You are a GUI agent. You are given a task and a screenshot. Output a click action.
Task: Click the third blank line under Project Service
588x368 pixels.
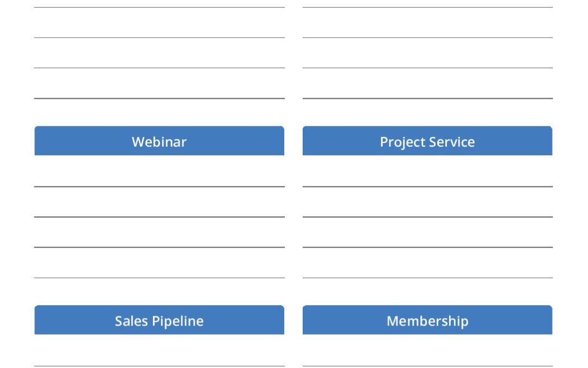(x=427, y=233)
